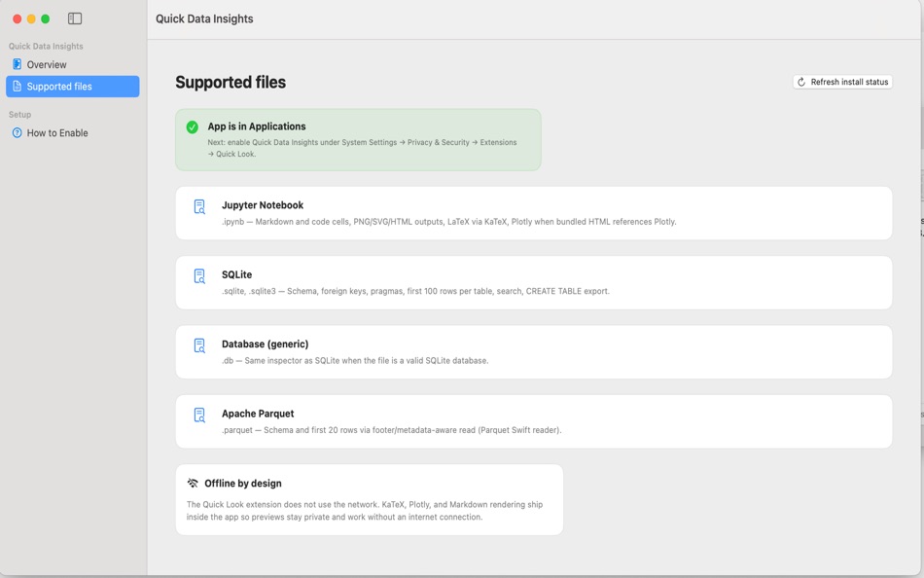Viewport: 924px width, 578px height.
Task: Click the Supported files page heading
Action: pos(231,82)
